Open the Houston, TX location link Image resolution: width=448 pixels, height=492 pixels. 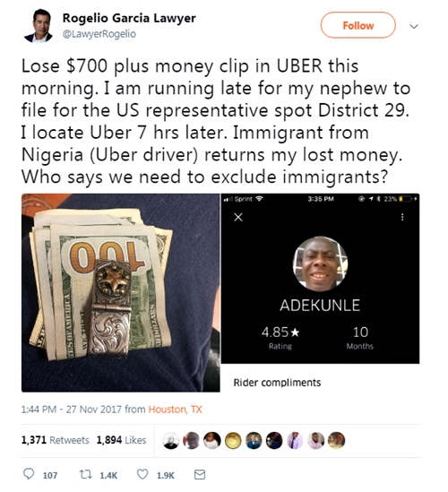(175, 410)
